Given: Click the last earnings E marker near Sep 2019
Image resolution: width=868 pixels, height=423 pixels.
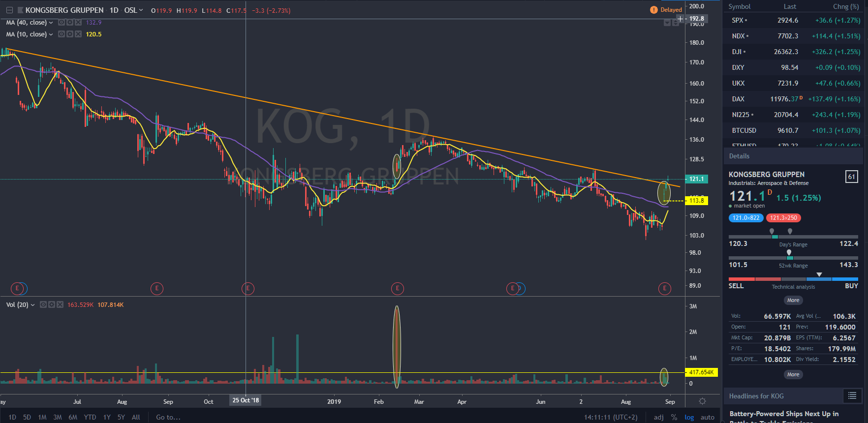Looking at the screenshot, I should click(x=665, y=289).
